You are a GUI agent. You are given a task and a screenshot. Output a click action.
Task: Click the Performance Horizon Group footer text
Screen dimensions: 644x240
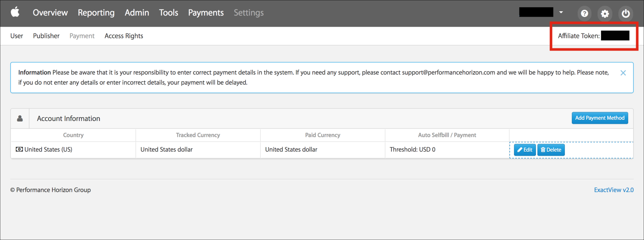pos(51,190)
